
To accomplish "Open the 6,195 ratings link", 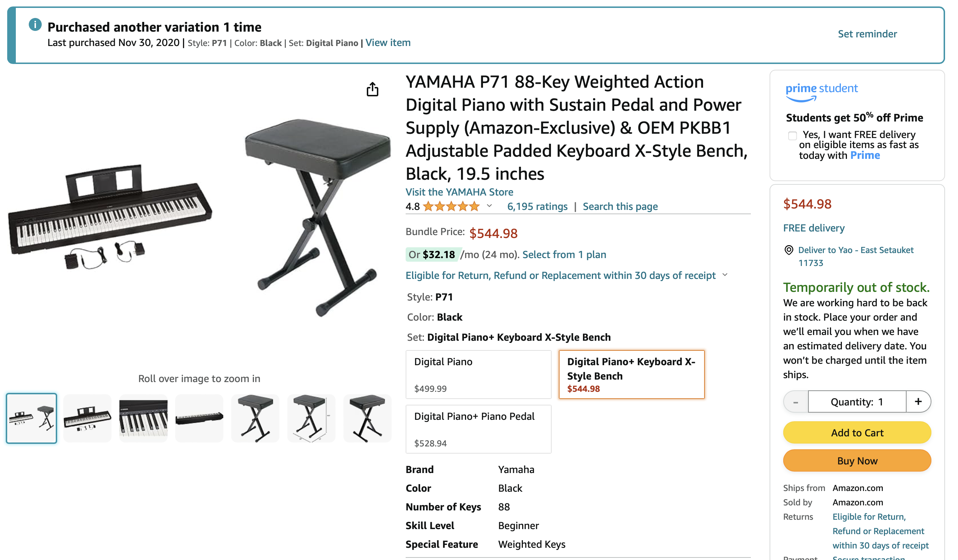I will point(537,206).
